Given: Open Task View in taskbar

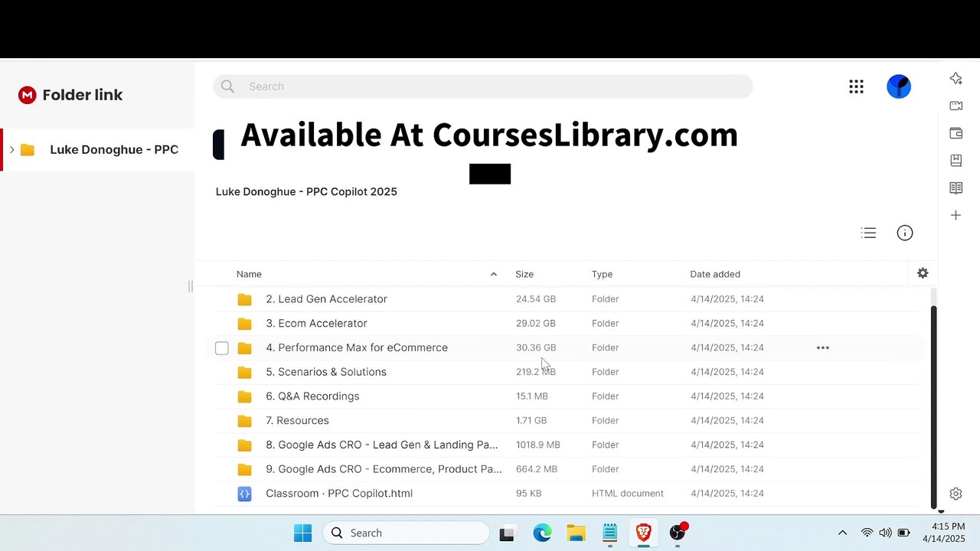Looking at the screenshot, I should (x=507, y=533).
